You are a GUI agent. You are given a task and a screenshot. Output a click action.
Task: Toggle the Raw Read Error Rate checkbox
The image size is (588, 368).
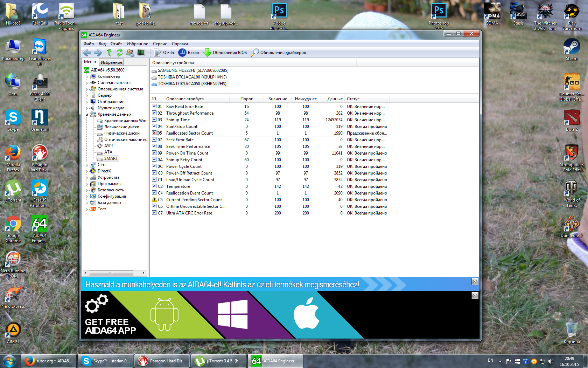click(154, 106)
